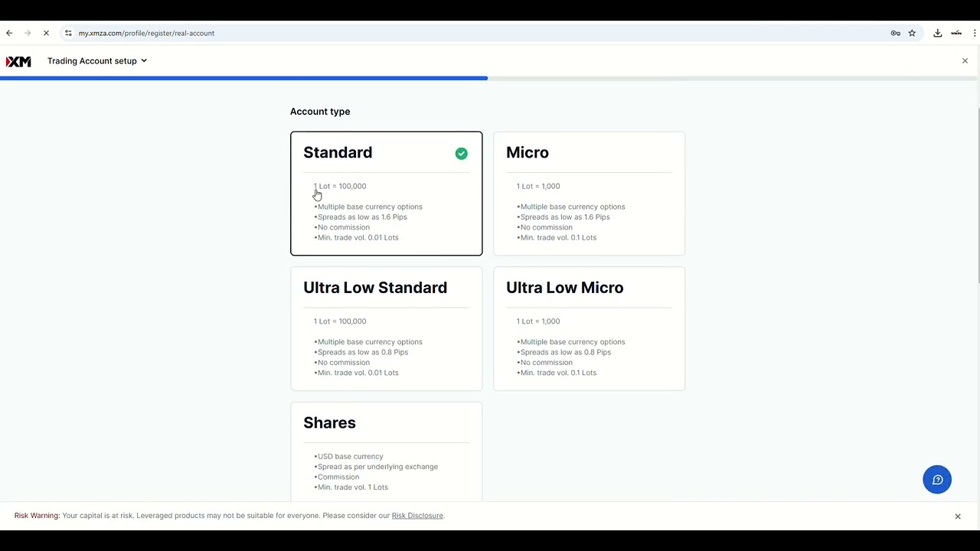Image resolution: width=980 pixels, height=551 pixels.
Task: Select the Micro account type
Action: tap(590, 194)
